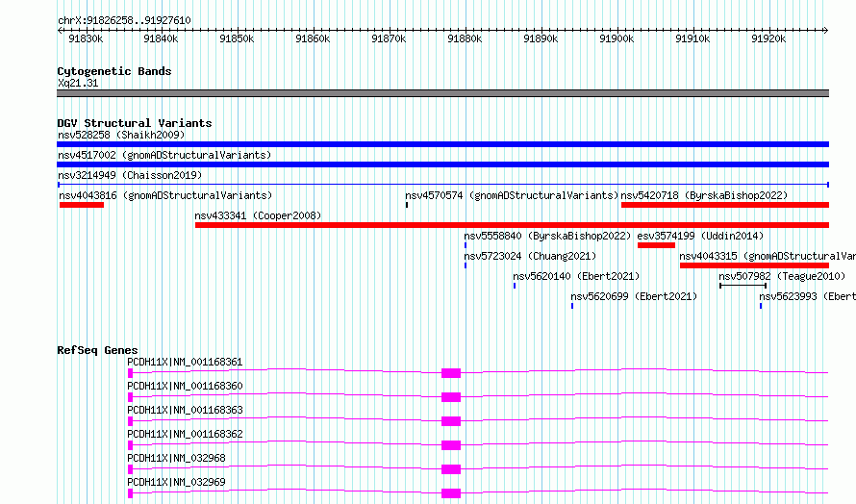Select the nsv4517002 blue variant bar
856x504 pixels.
[x=442, y=164]
